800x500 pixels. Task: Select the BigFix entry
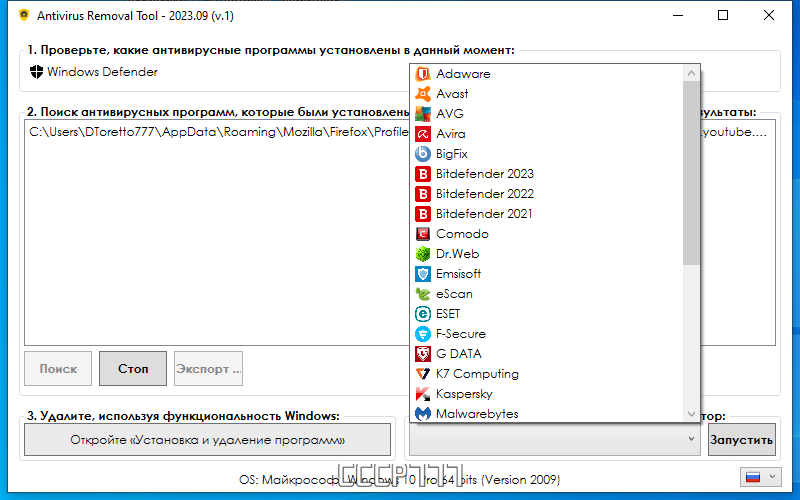[546, 154]
